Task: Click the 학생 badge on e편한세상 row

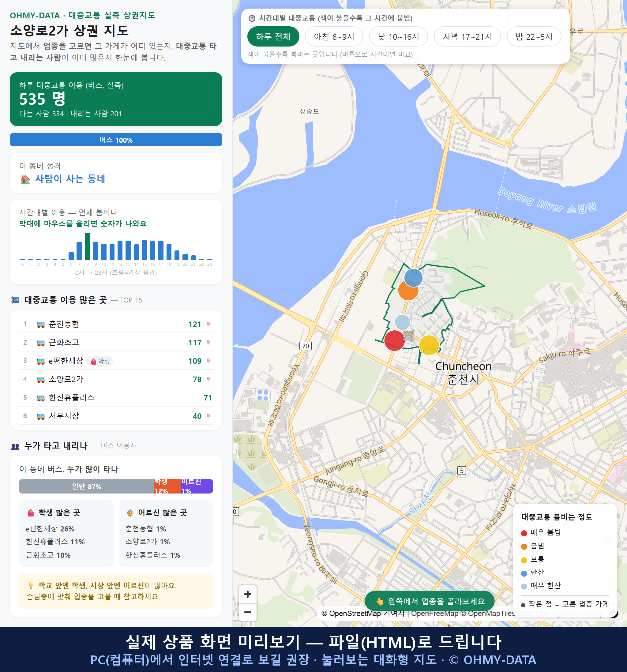Action: 100,361
